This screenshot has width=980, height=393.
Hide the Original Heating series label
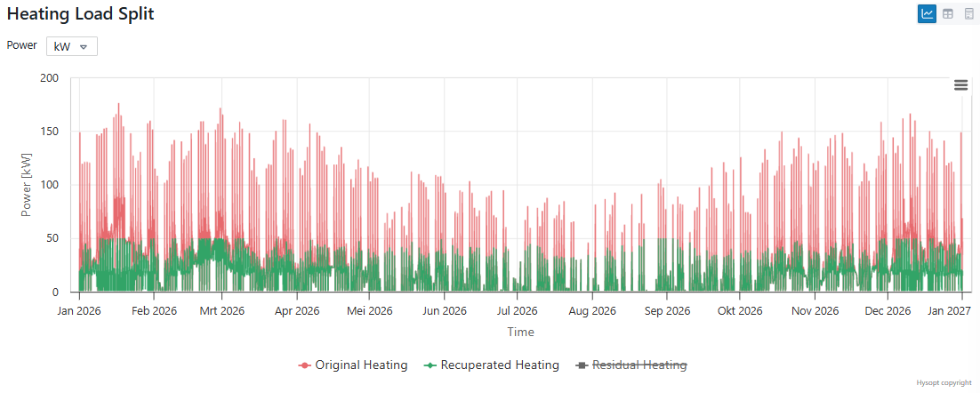361,365
